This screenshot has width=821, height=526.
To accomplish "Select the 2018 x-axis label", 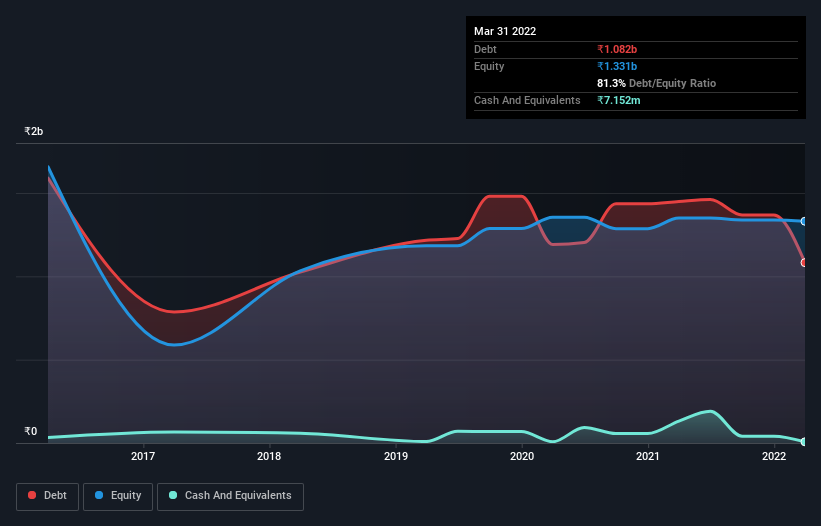I will tap(269, 456).
